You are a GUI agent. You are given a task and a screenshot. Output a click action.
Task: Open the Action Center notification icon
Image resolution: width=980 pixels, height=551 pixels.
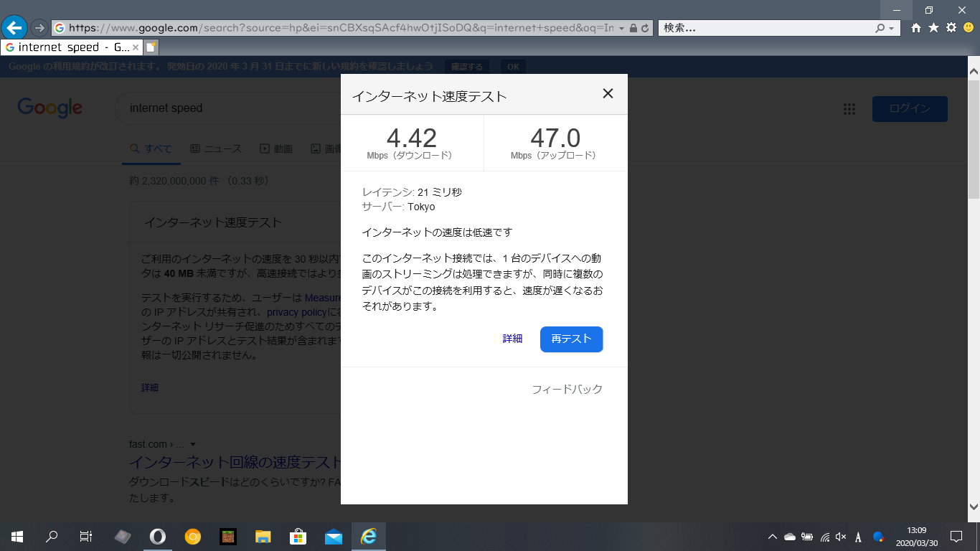956,536
